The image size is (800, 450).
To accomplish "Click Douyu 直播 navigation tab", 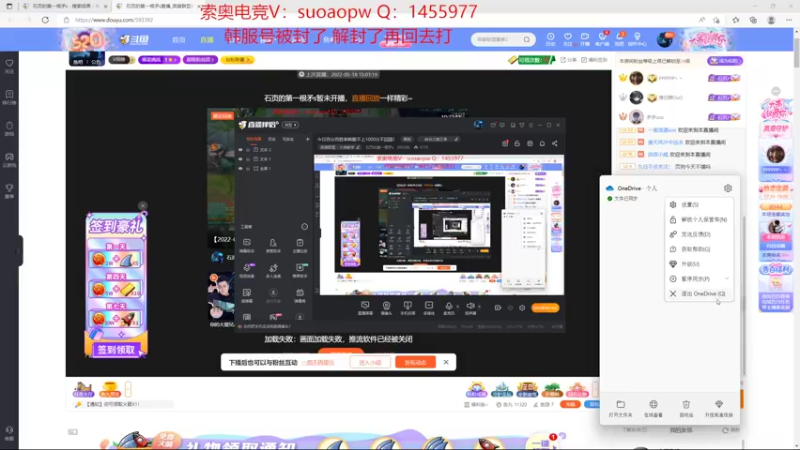I will click(207, 40).
